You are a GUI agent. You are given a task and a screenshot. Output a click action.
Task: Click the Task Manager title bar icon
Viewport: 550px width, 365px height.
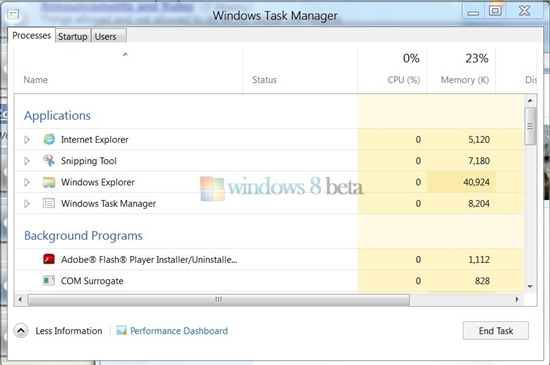(x=13, y=14)
